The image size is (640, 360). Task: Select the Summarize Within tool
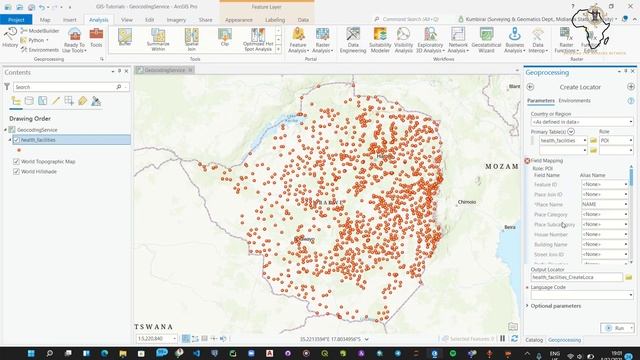pyautogui.click(x=158, y=40)
